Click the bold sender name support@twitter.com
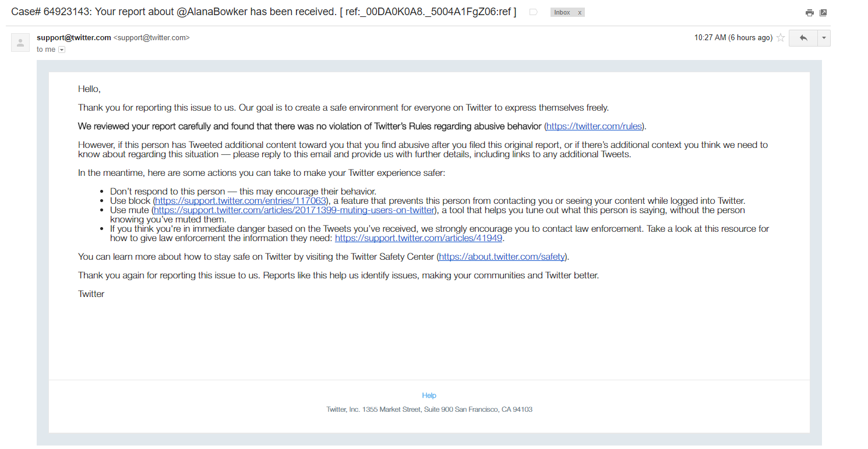The width and height of the screenshot is (868, 449). 74,38
